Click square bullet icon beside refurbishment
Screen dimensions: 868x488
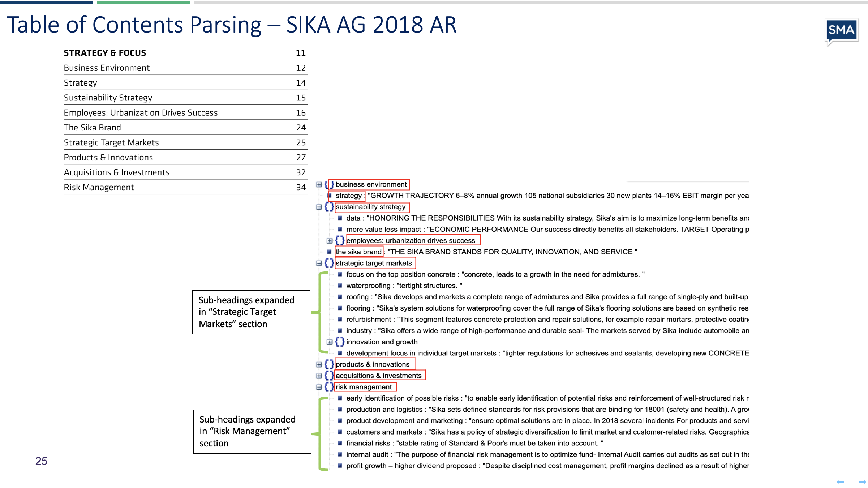coord(340,319)
